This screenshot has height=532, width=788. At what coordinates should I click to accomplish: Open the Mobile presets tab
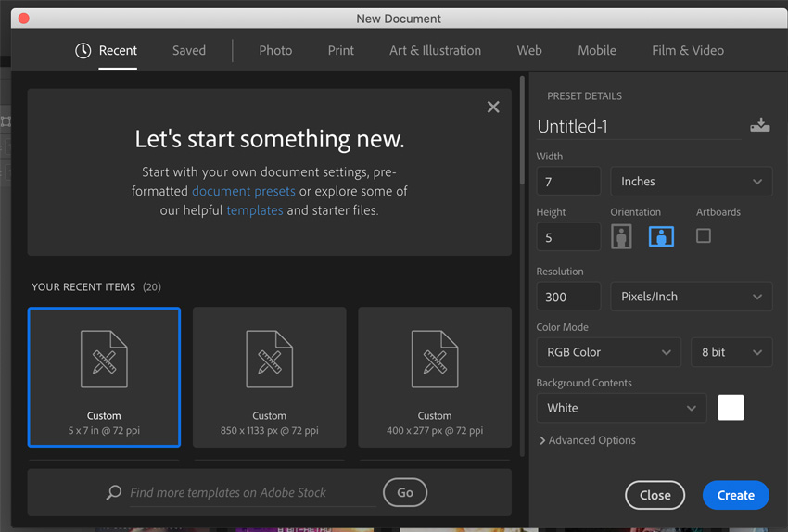pyautogui.click(x=596, y=50)
